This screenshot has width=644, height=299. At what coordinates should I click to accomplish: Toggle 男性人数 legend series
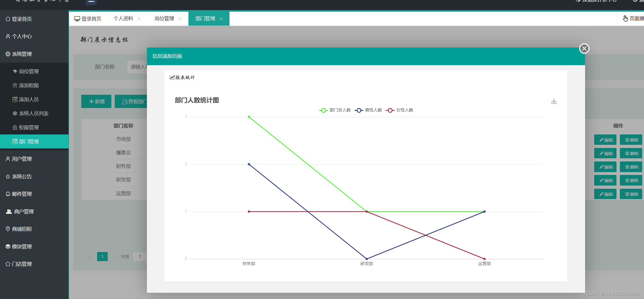tap(368, 110)
